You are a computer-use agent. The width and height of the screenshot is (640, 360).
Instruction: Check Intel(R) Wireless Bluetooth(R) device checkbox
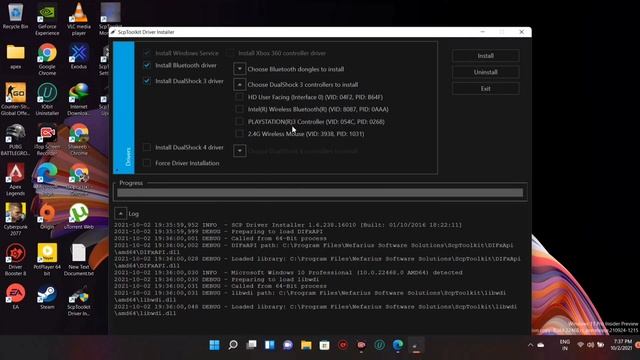pyautogui.click(x=240, y=109)
